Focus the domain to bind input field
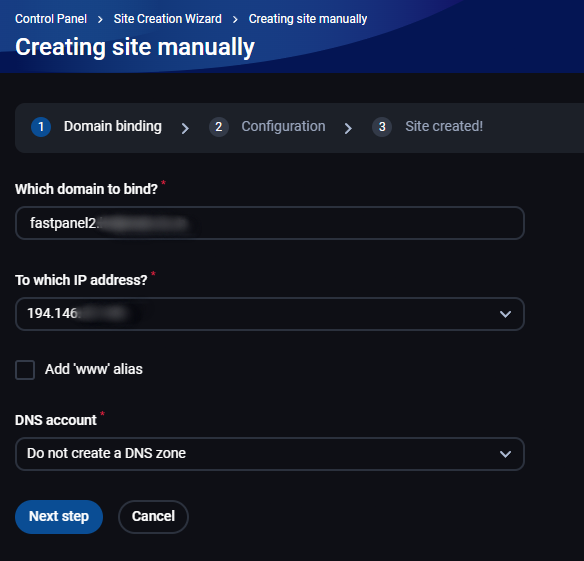 [x=270, y=223]
